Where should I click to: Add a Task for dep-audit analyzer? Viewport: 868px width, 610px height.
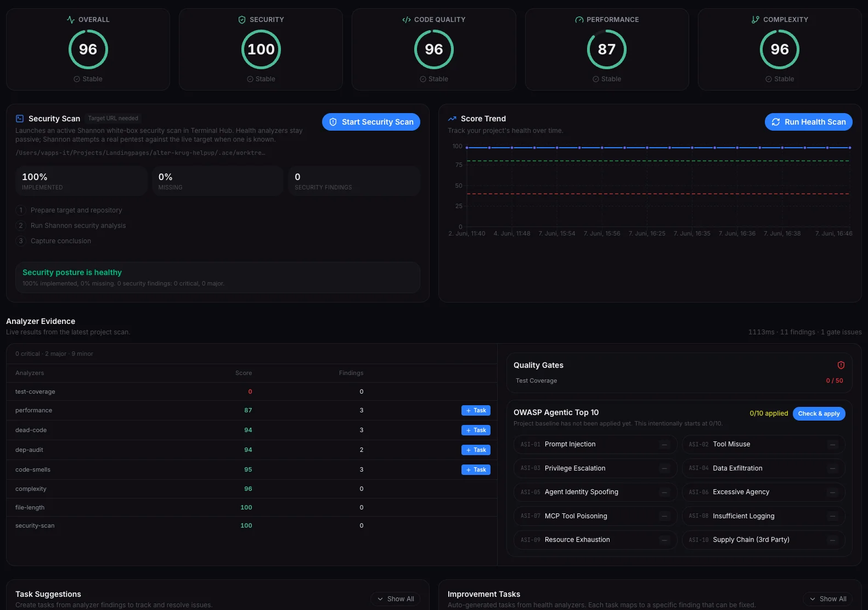click(x=476, y=450)
